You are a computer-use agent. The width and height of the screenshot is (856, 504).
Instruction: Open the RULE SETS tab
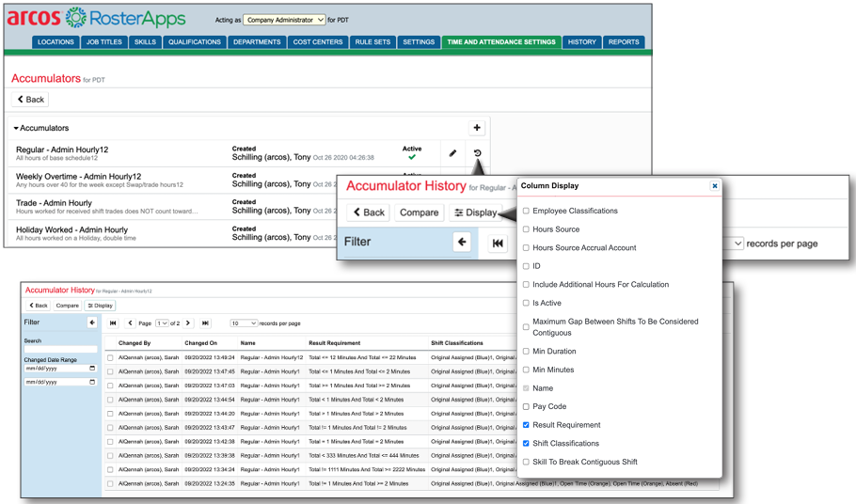pyautogui.click(x=373, y=42)
